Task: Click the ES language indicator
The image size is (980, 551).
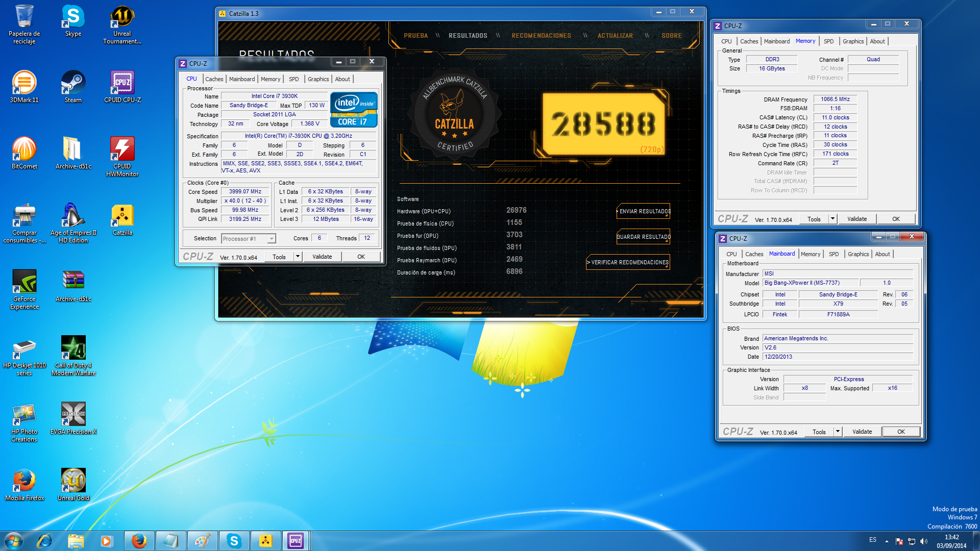Action: pyautogui.click(x=873, y=540)
